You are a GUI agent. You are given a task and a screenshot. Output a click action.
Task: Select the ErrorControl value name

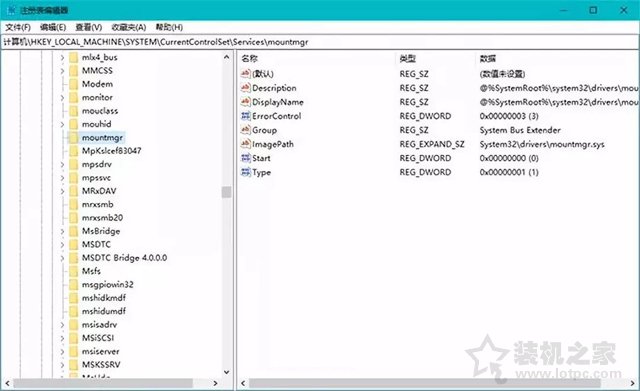tap(276, 116)
